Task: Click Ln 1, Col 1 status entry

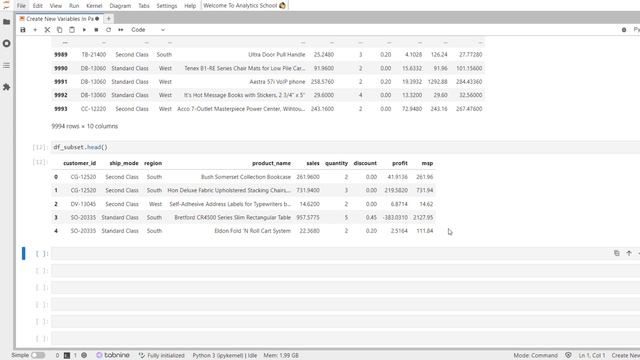Action: point(592,355)
